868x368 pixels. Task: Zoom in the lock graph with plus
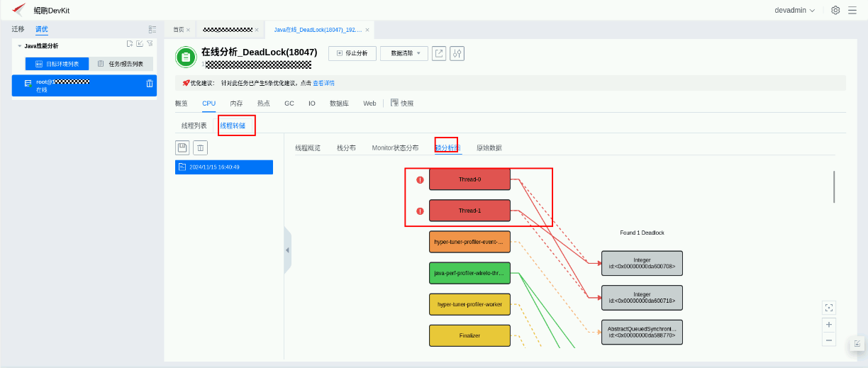coord(829,324)
